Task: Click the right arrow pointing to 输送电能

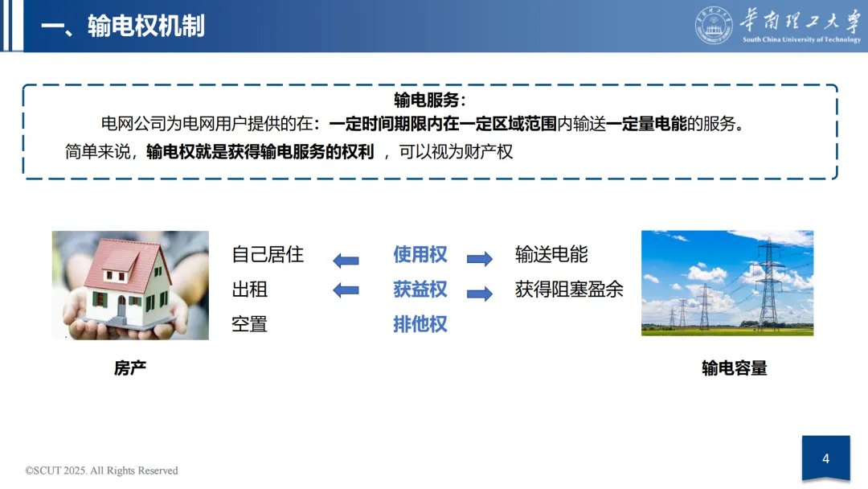Action: click(479, 259)
